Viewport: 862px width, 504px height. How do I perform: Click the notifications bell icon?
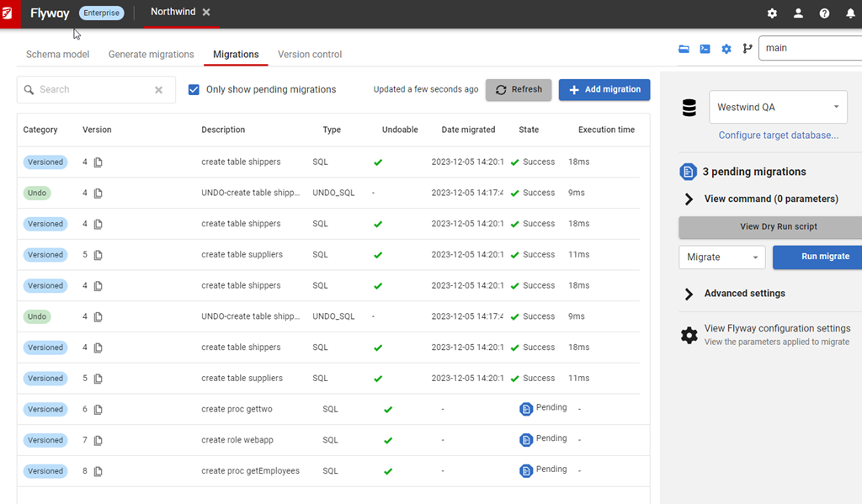coord(850,13)
